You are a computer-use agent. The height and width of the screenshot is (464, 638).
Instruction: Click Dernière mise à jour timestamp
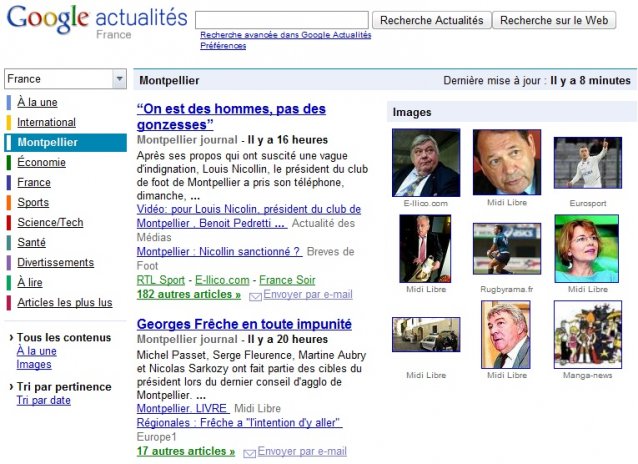point(537,81)
